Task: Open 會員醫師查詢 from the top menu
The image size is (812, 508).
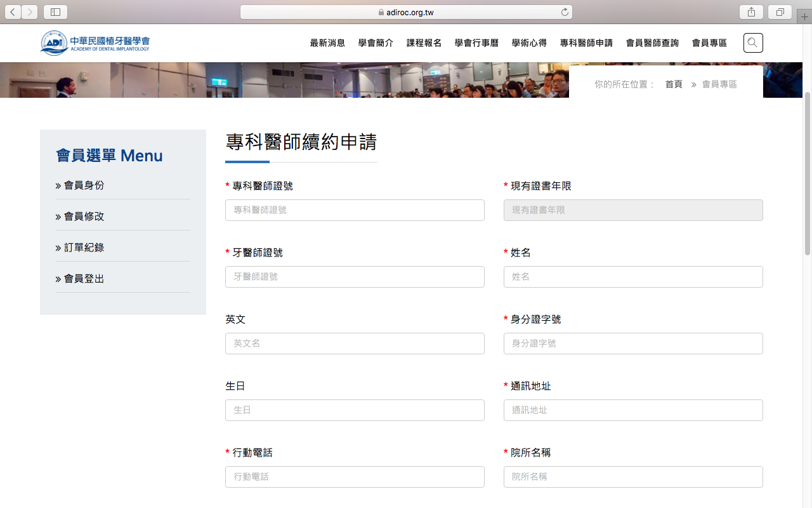Action: (652, 43)
